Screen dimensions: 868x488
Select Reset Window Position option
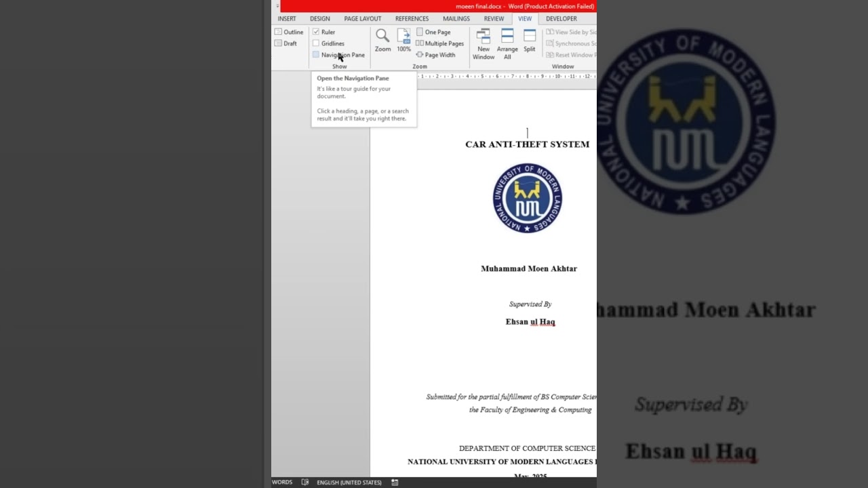[x=571, y=55]
